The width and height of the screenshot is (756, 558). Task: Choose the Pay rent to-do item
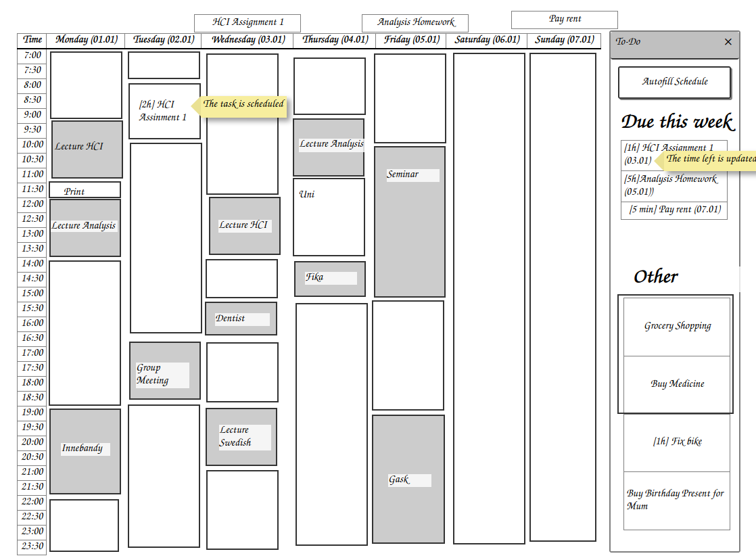[674, 210]
